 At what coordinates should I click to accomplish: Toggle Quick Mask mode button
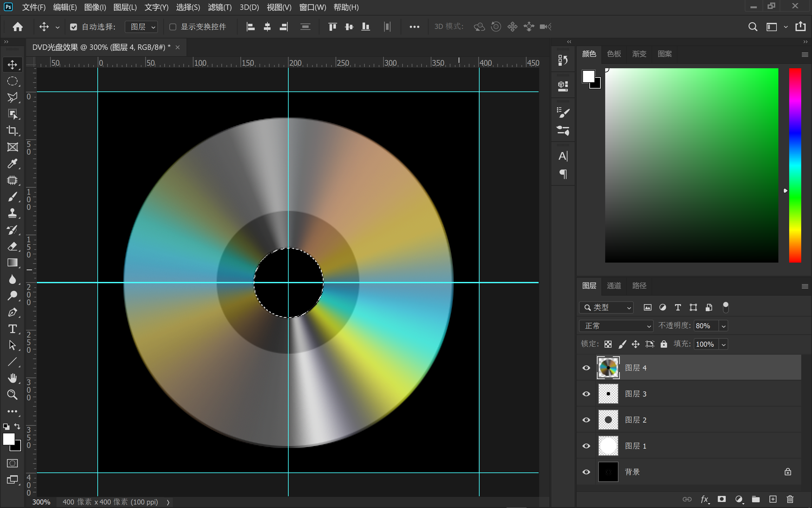[x=12, y=463]
